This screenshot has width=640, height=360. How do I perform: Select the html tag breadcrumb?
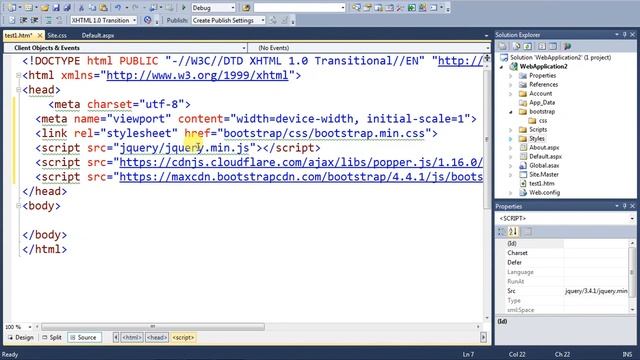point(132,338)
